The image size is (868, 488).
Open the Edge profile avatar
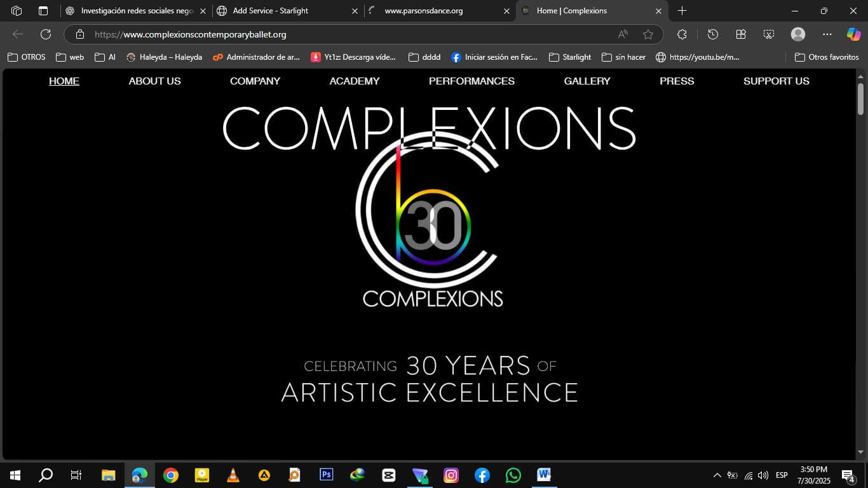pos(797,34)
